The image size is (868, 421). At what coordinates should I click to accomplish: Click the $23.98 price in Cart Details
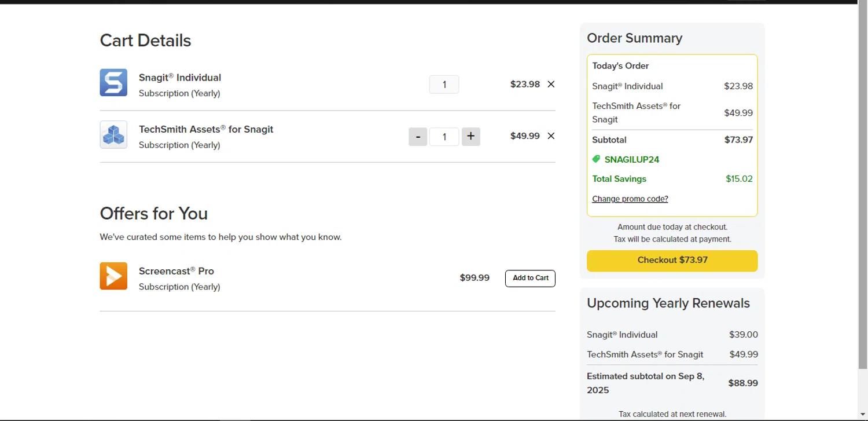tap(525, 84)
